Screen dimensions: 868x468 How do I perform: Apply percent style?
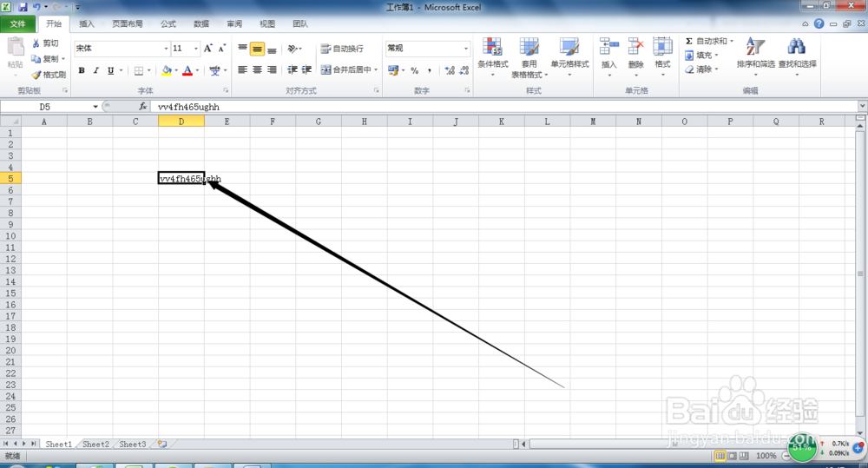pyautogui.click(x=415, y=70)
